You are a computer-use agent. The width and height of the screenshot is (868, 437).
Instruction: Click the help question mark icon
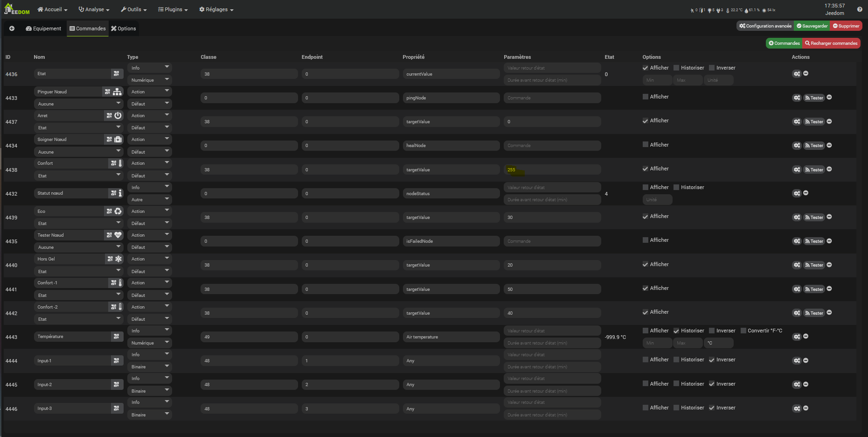point(860,9)
